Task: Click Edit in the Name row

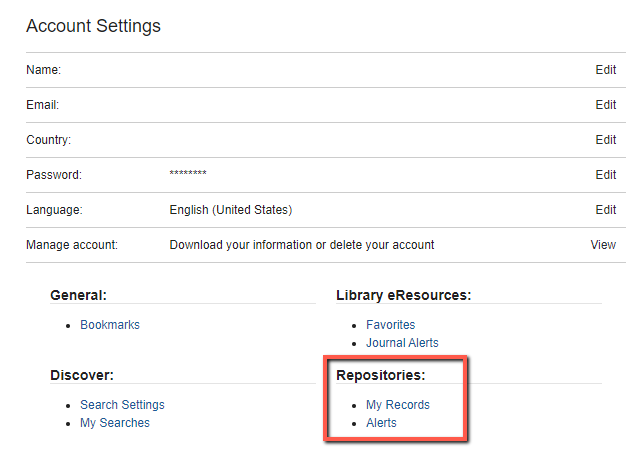Action: tap(605, 70)
